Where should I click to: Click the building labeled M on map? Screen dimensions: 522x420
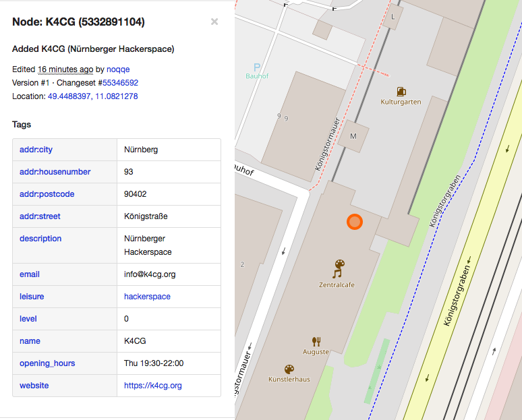coord(353,137)
